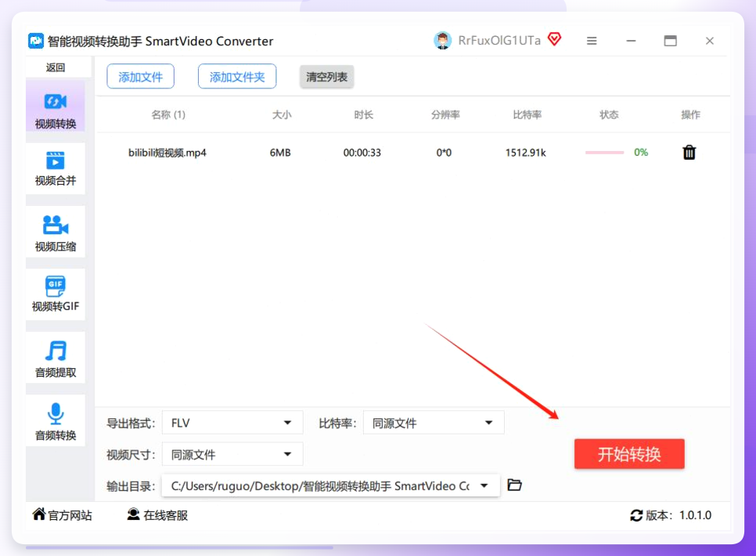Image resolution: width=756 pixels, height=556 pixels.
Task: Click the user avatar picture
Action: click(442, 41)
